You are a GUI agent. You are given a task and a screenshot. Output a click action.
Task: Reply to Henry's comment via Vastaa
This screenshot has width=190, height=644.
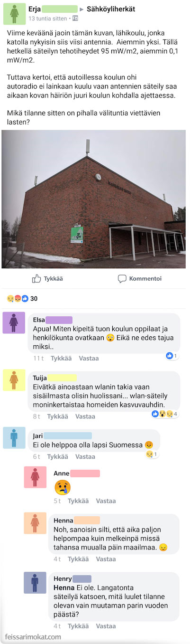[x=106, y=626]
